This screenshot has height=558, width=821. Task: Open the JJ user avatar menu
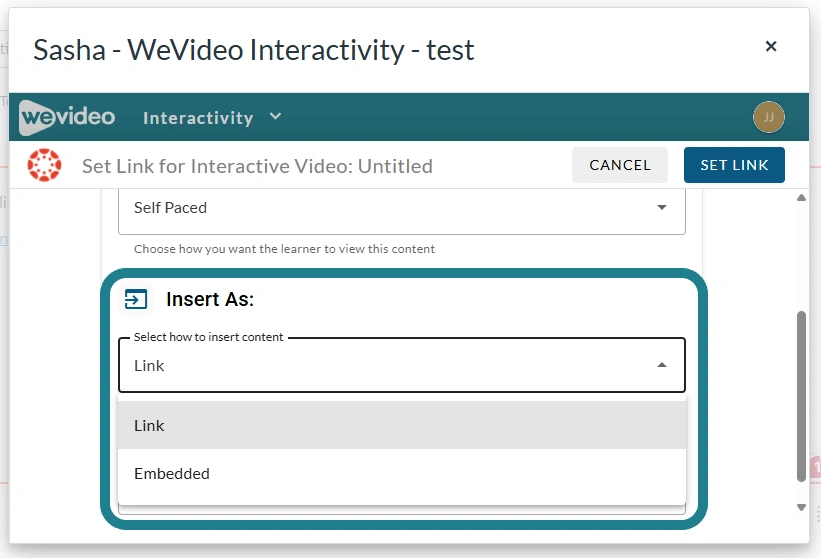(x=769, y=117)
